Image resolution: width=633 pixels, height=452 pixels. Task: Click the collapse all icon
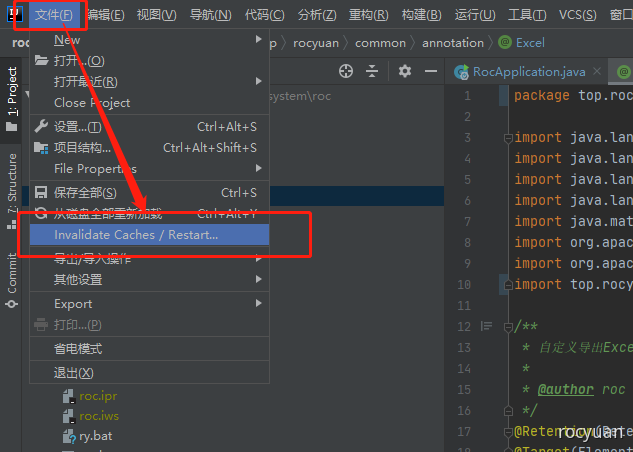tap(372, 71)
